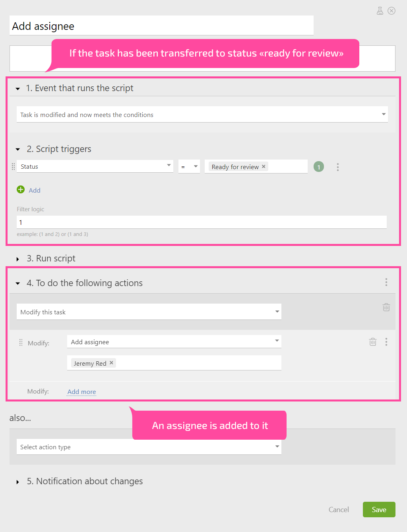407x532 pixels.
Task: Open three-dot menu beside Status trigger
Action: [x=338, y=167]
